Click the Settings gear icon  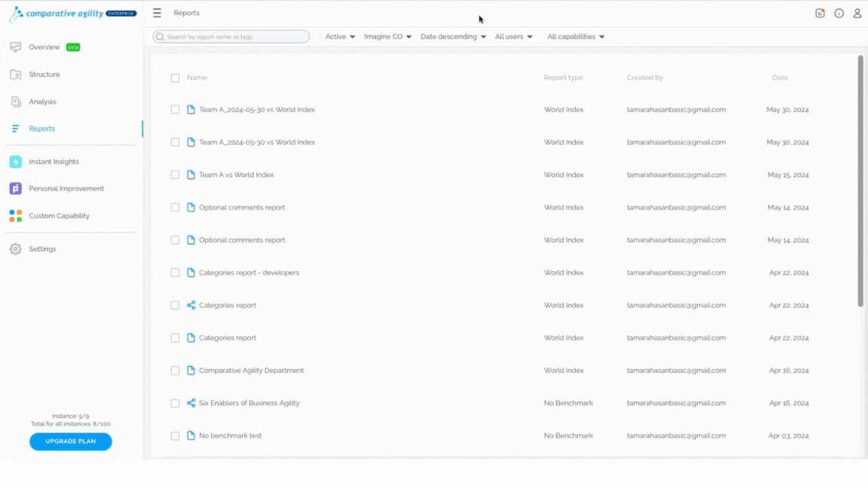16,249
